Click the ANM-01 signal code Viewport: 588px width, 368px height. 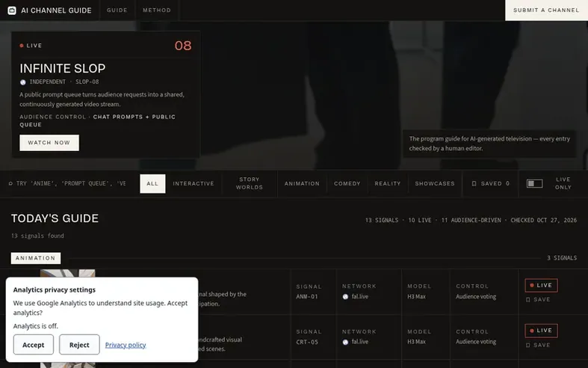pyautogui.click(x=307, y=297)
